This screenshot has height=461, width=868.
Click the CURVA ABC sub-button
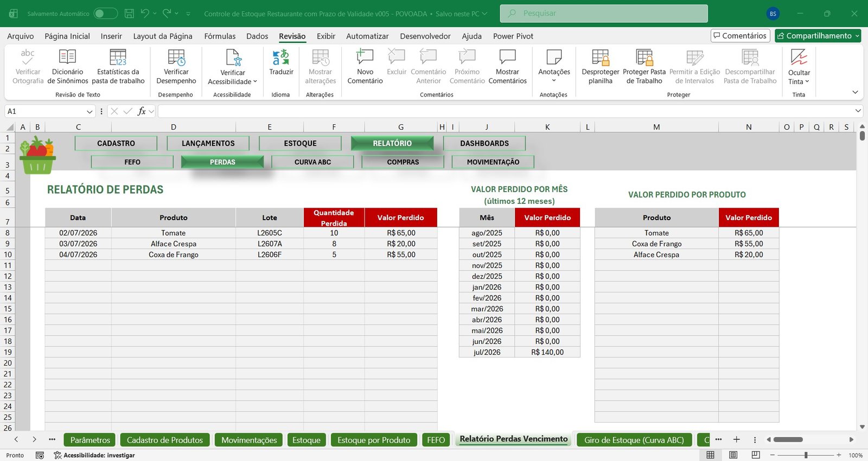(312, 162)
